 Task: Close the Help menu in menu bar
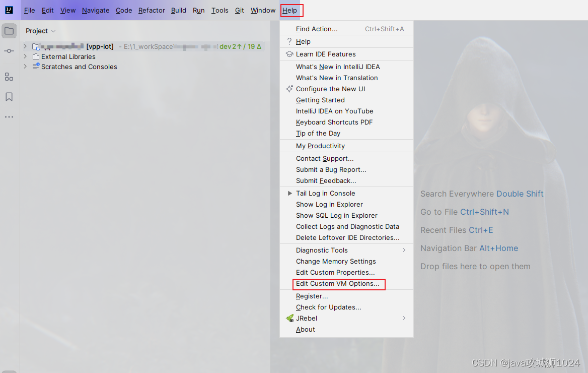pyautogui.click(x=289, y=11)
